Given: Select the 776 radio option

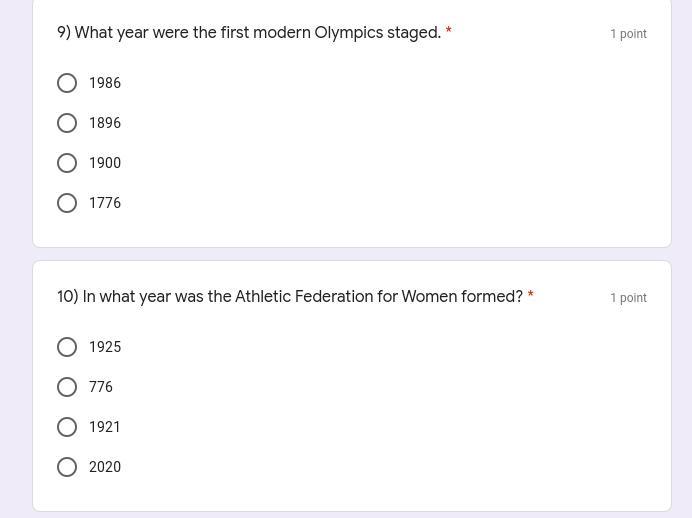Looking at the screenshot, I should click(x=67, y=387).
